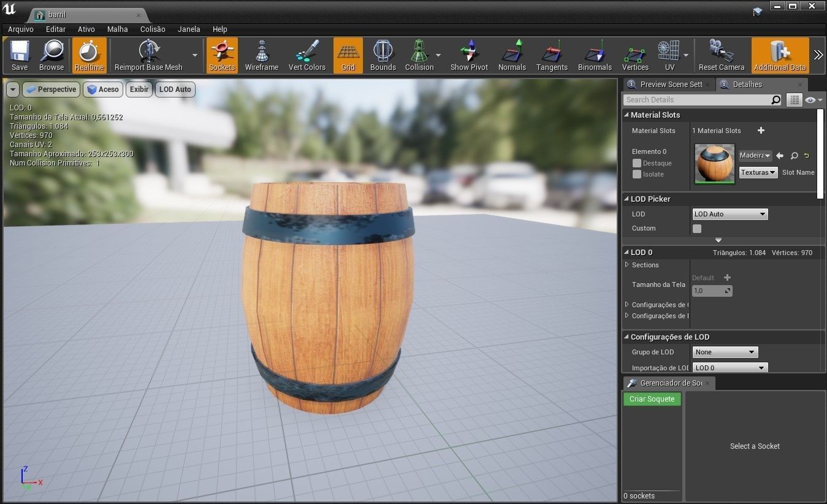Toggle Vert Colors display
Screen dimensions: 827x504
tap(307, 55)
